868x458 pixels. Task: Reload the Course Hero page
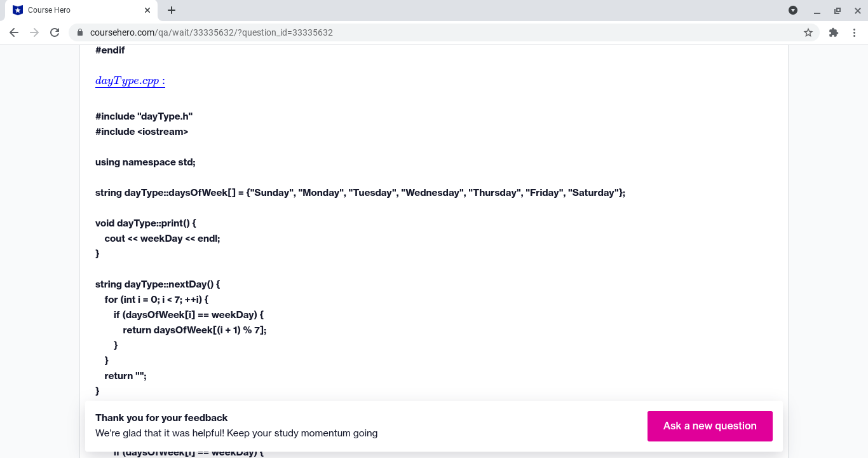[x=55, y=32]
